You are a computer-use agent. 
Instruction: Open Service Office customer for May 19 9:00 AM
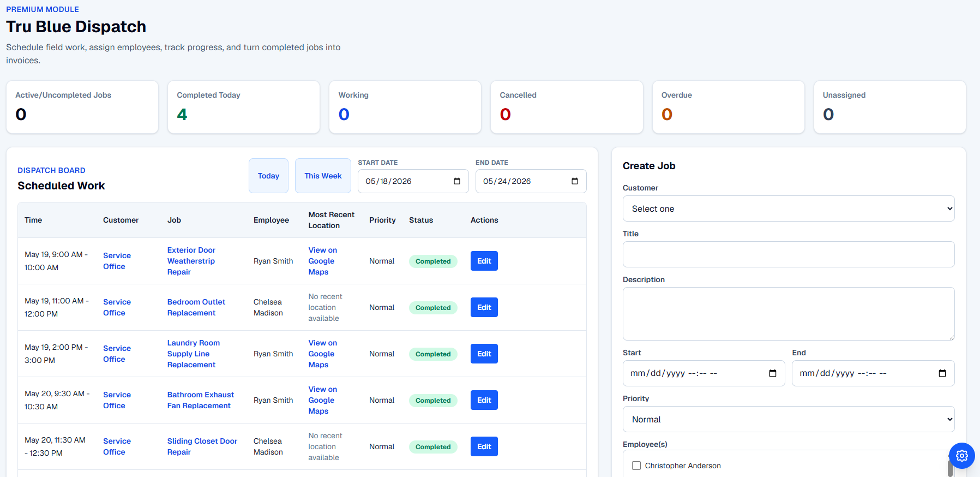point(117,261)
